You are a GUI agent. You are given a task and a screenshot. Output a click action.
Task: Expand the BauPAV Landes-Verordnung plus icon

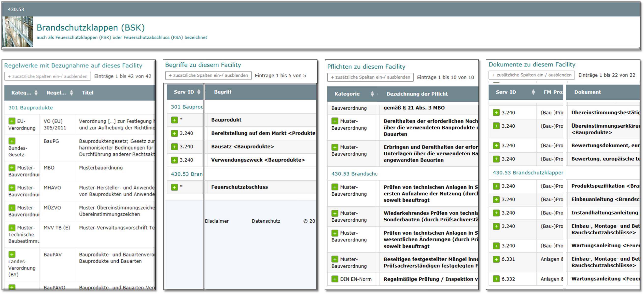(12, 254)
